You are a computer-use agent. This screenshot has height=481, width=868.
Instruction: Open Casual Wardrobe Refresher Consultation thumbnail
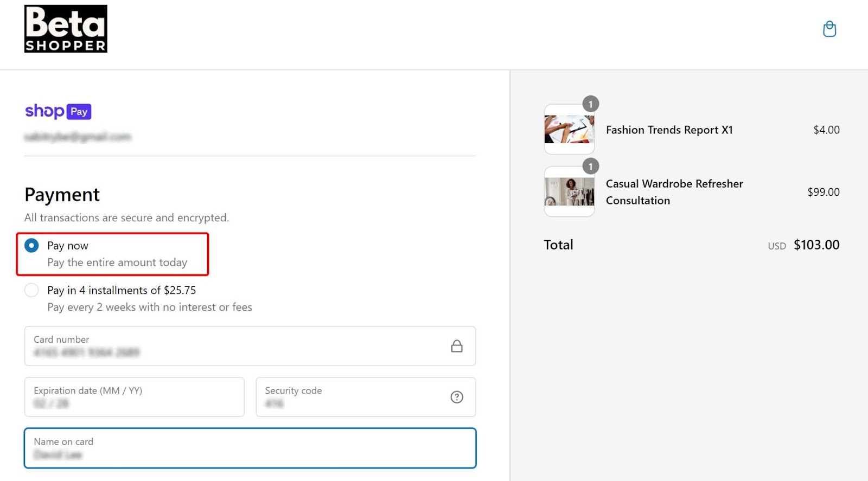point(569,192)
